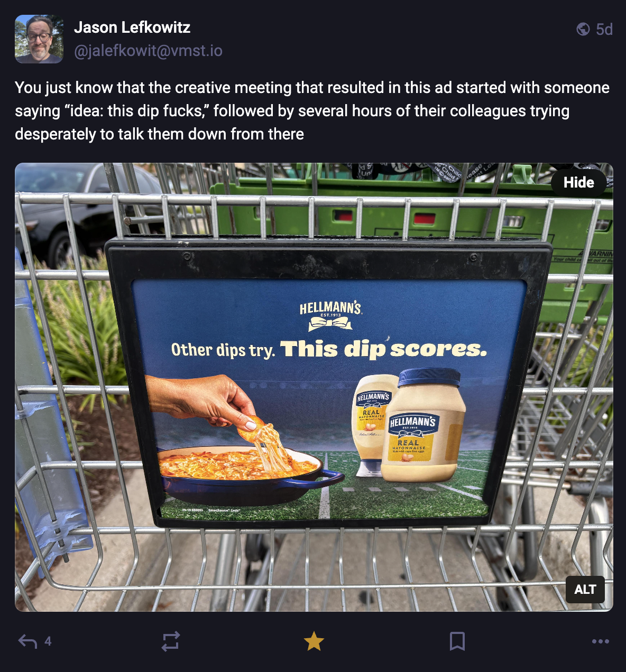
Task: Toggle the bookmark for this post
Action: coord(457,641)
